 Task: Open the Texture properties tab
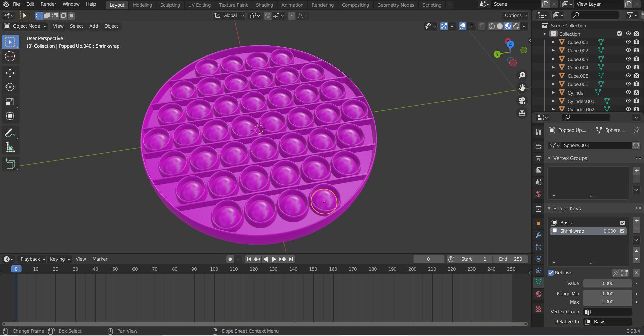[x=538, y=309]
